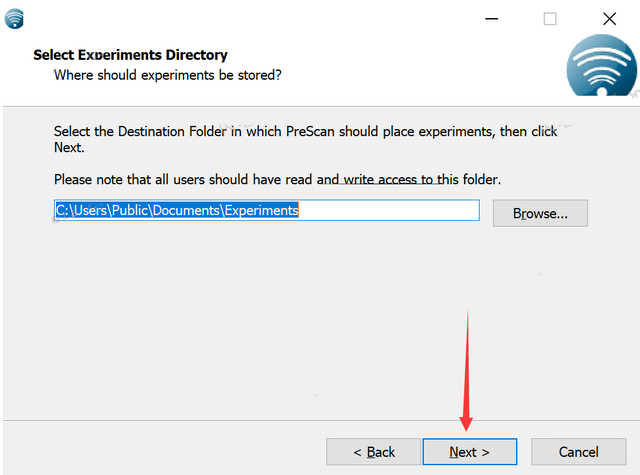Maximize the installer window
This screenshot has height=475, width=640.
[x=550, y=19]
